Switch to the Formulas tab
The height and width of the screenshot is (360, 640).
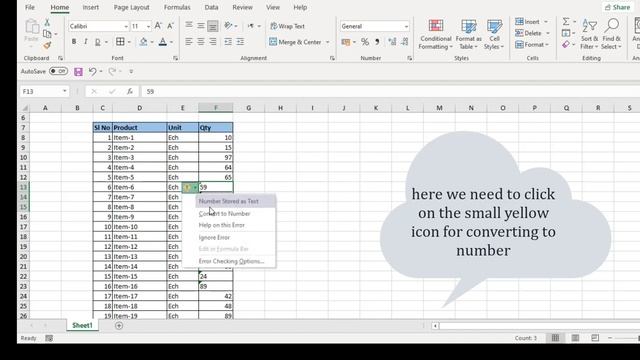tap(177, 7)
